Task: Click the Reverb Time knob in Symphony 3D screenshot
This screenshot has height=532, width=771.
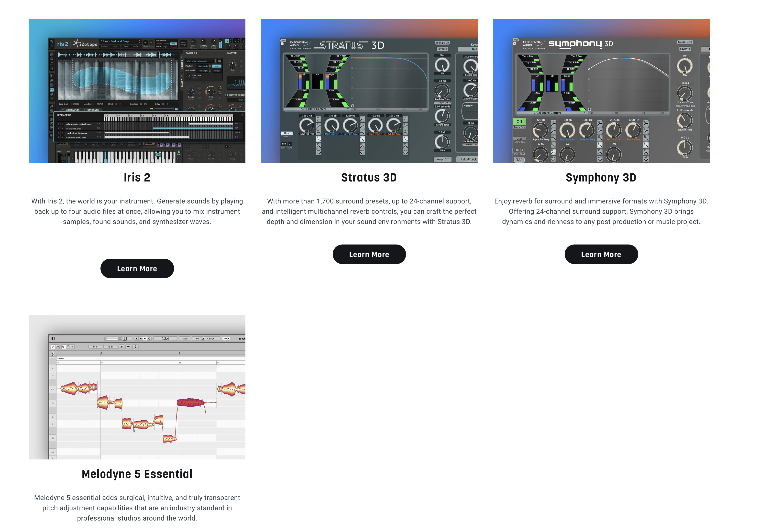Action: click(685, 120)
